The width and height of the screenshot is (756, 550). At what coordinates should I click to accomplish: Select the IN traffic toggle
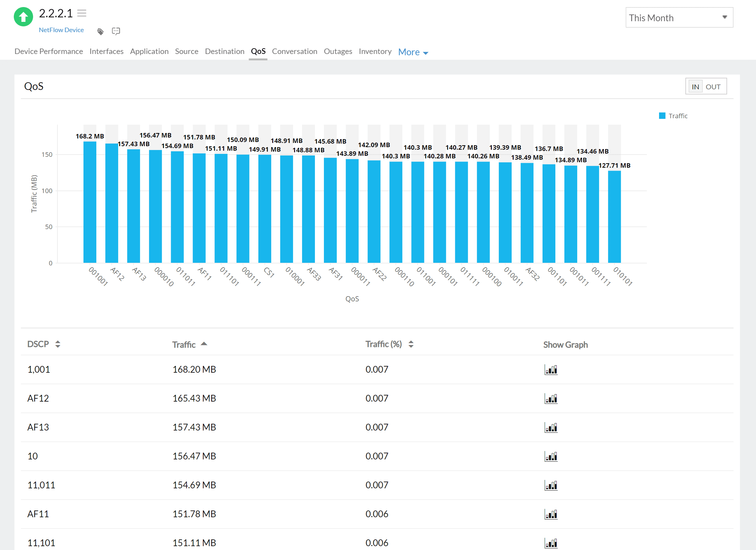(695, 86)
